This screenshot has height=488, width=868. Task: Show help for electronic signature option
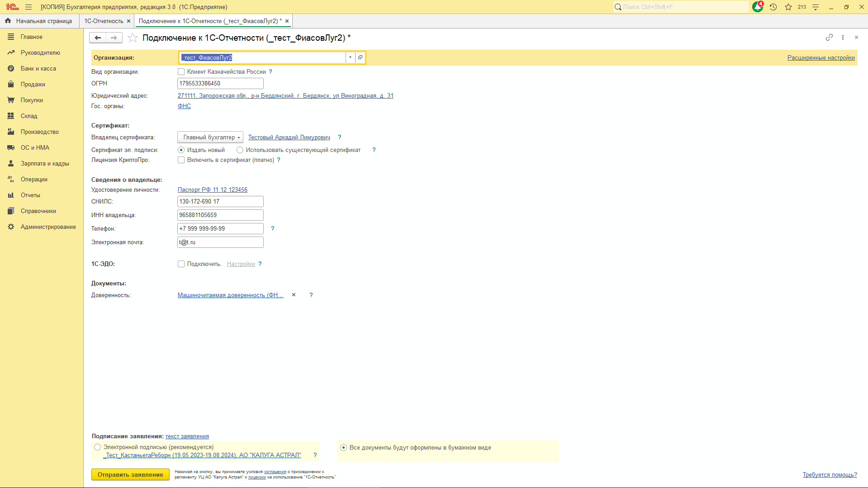tap(315, 455)
